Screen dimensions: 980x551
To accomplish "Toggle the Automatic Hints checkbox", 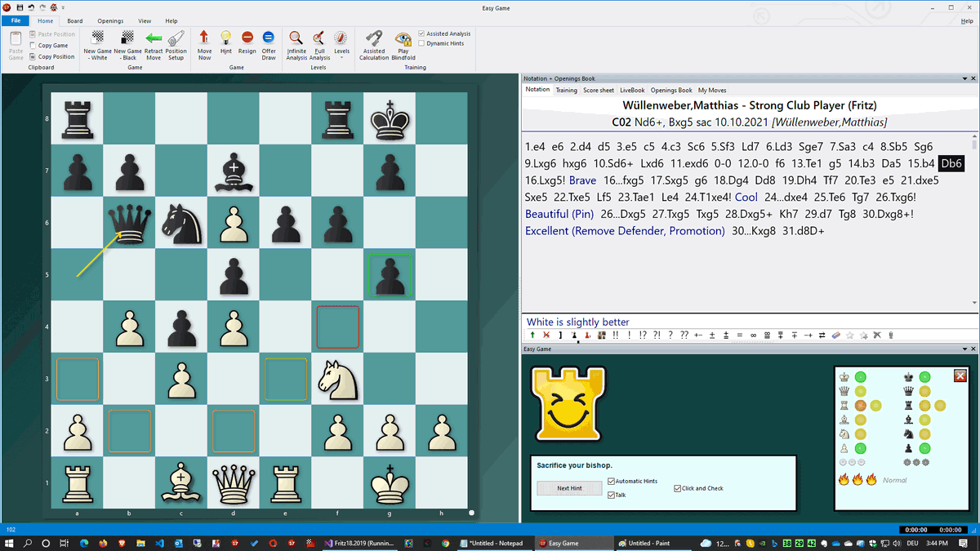I will (x=612, y=482).
